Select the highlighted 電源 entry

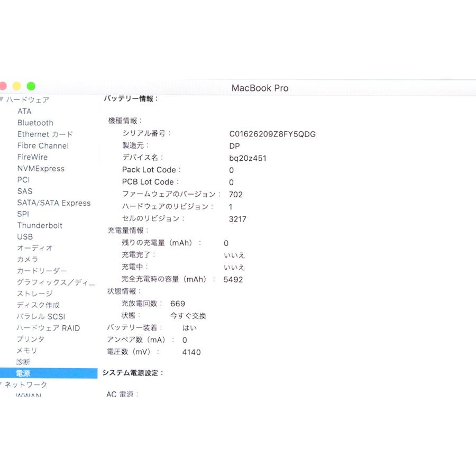49,373
